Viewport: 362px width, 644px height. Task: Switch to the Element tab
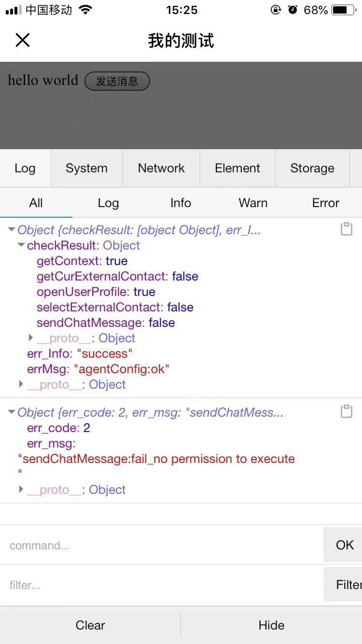click(x=237, y=168)
